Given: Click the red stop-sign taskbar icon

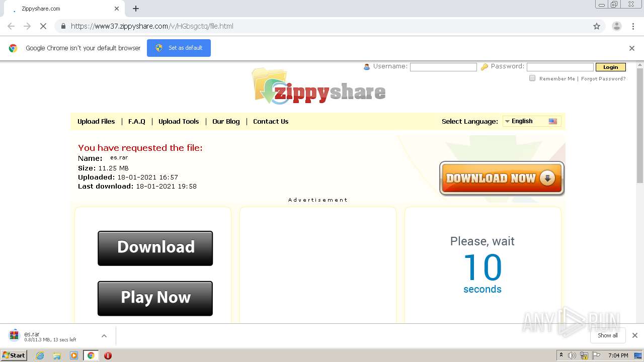Looking at the screenshot, I should click(108, 355).
